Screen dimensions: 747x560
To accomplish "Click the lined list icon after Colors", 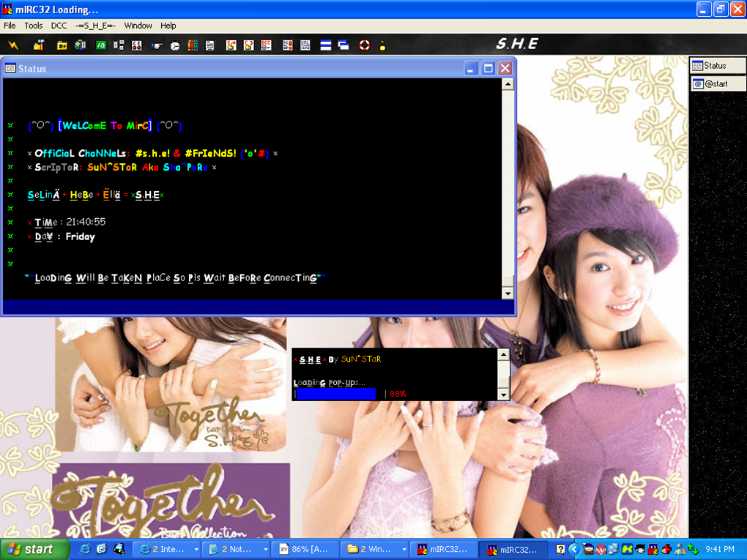I will tap(210, 45).
